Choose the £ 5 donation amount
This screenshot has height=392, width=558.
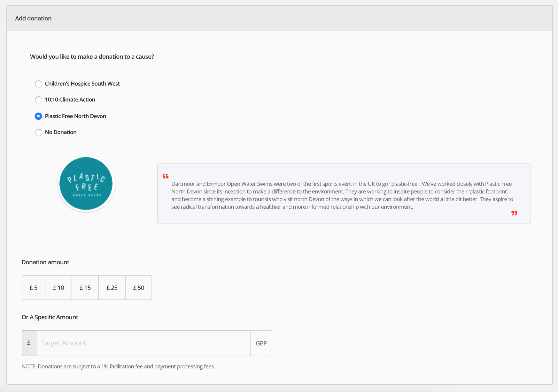[x=34, y=288]
